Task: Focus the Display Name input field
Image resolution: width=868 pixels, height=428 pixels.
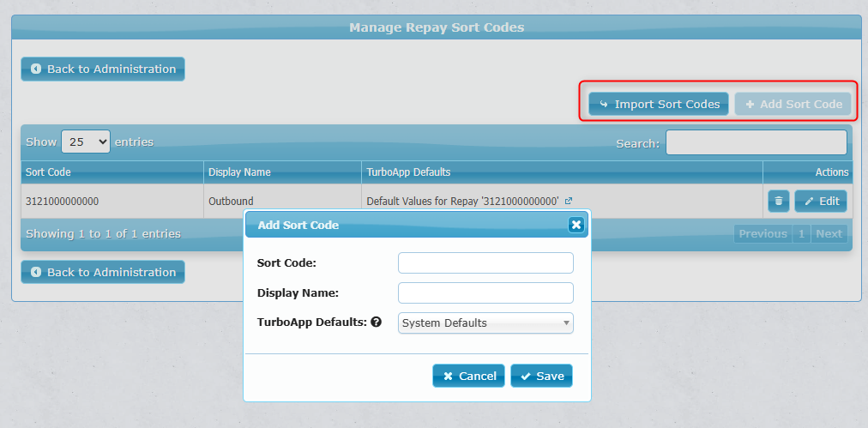Action: [485, 292]
